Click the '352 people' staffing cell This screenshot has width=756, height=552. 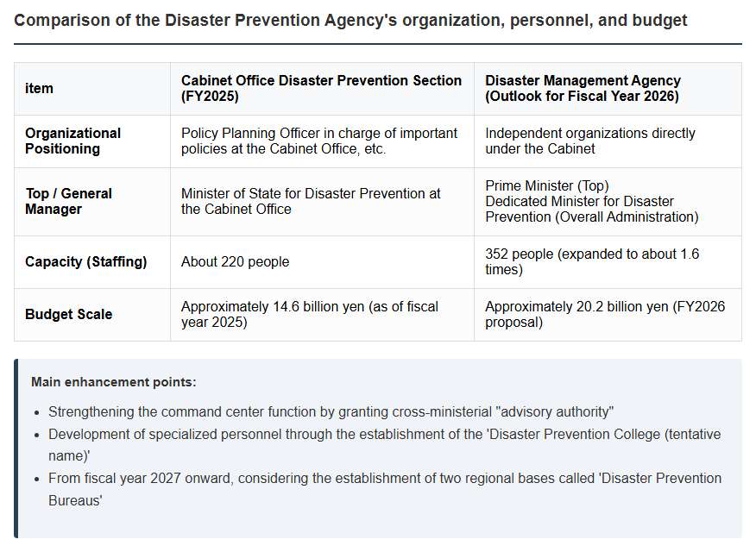point(608,262)
